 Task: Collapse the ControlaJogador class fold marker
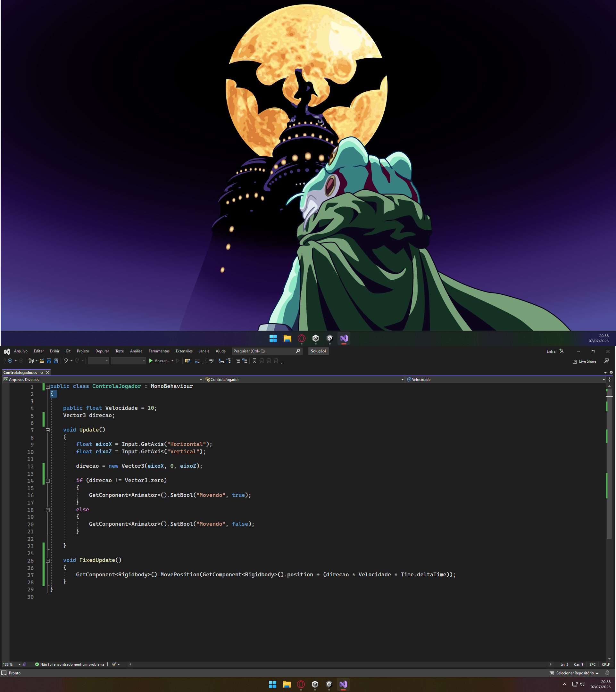pyautogui.click(x=48, y=387)
